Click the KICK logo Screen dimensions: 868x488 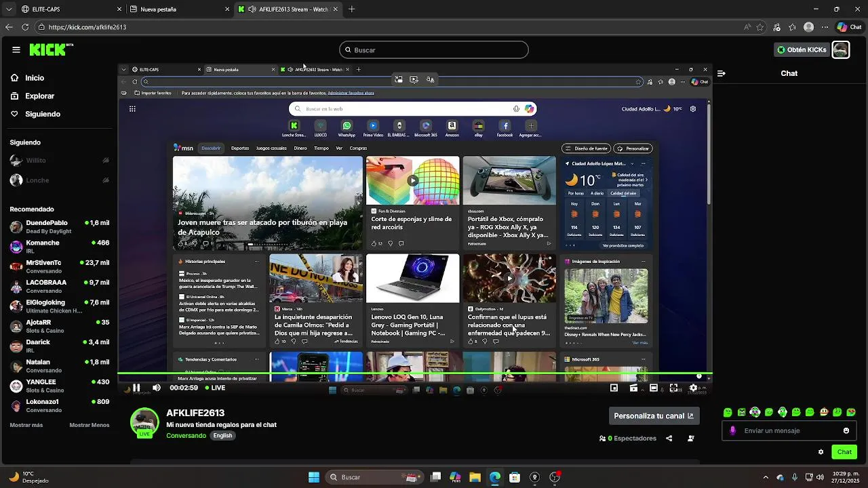pos(52,49)
